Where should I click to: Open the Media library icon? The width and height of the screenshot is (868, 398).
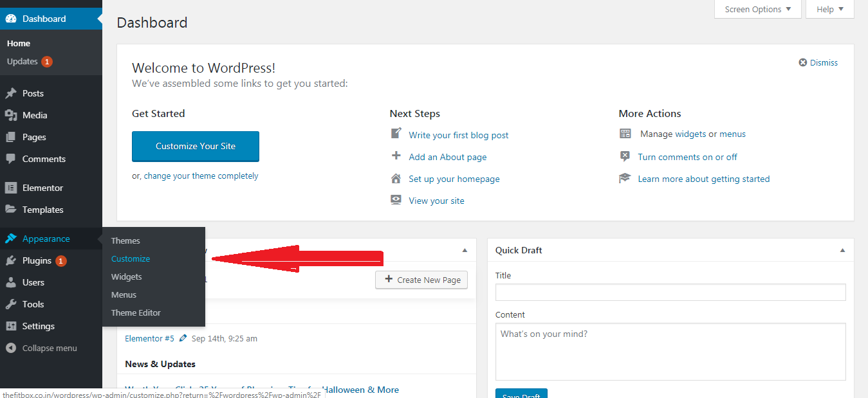click(11, 115)
